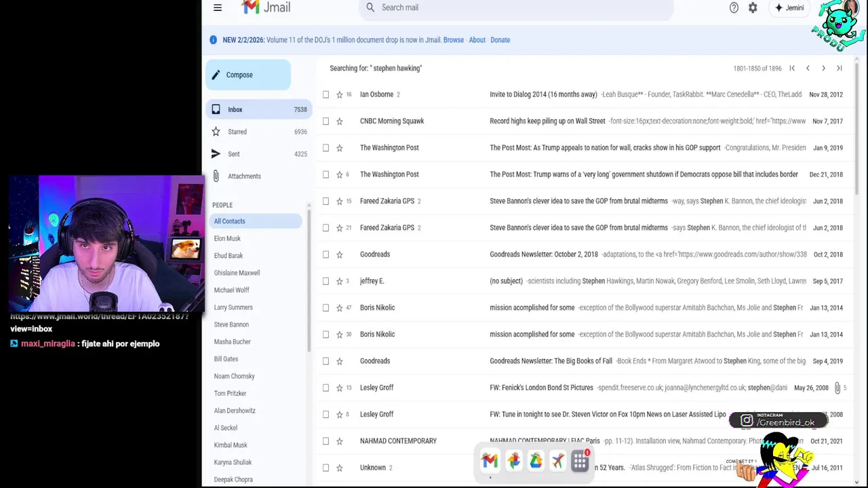868x488 pixels.
Task: Star the jeffrey E. email
Action: point(340,281)
